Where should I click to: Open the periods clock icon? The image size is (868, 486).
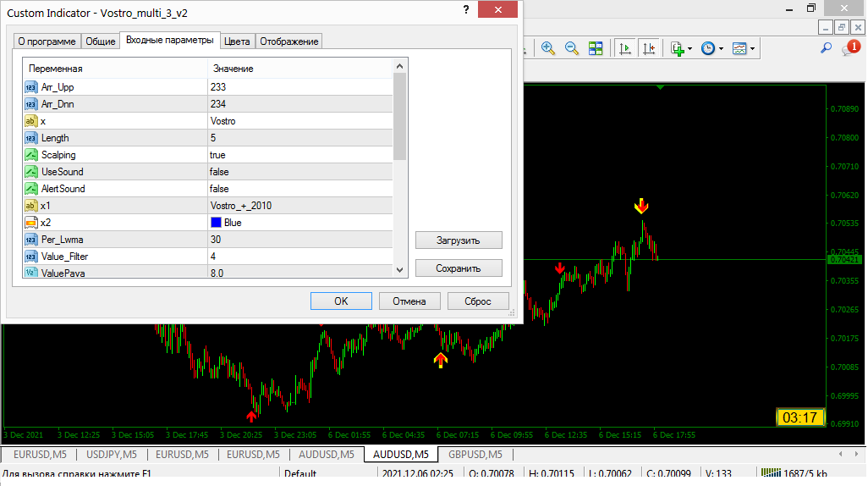point(708,48)
